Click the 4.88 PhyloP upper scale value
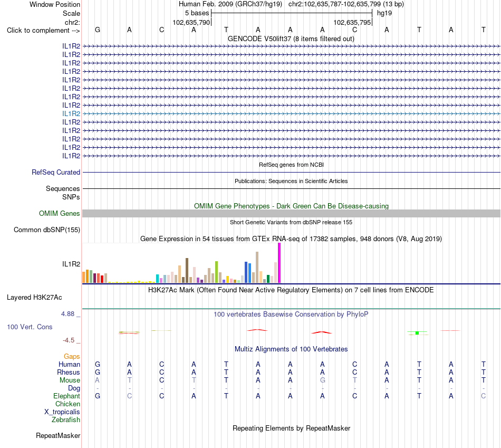Image resolution: width=501 pixels, height=448 pixels. click(68, 314)
